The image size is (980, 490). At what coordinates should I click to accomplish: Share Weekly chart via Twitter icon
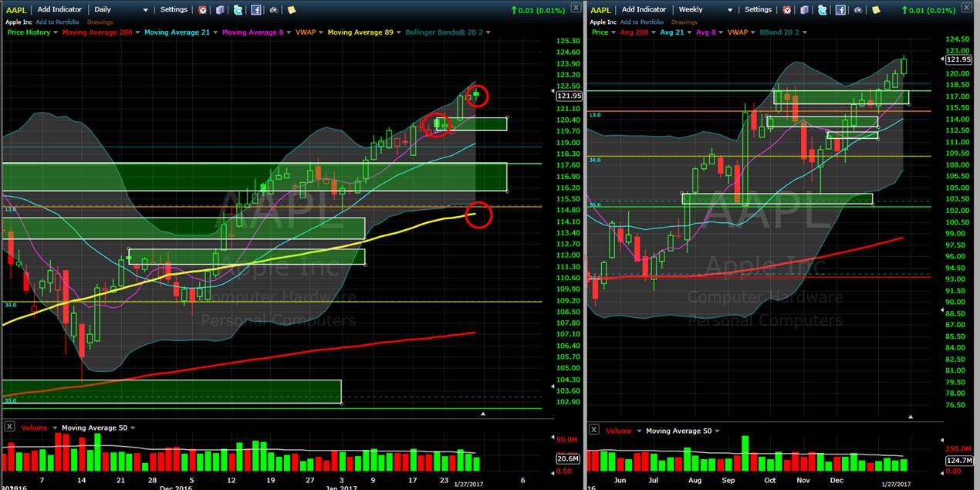pos(822,10)
